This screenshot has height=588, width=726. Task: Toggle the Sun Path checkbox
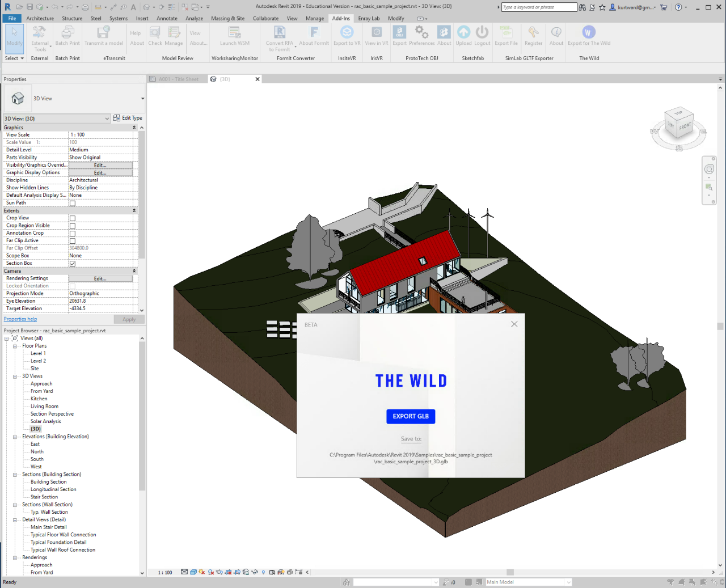(73, 203)
